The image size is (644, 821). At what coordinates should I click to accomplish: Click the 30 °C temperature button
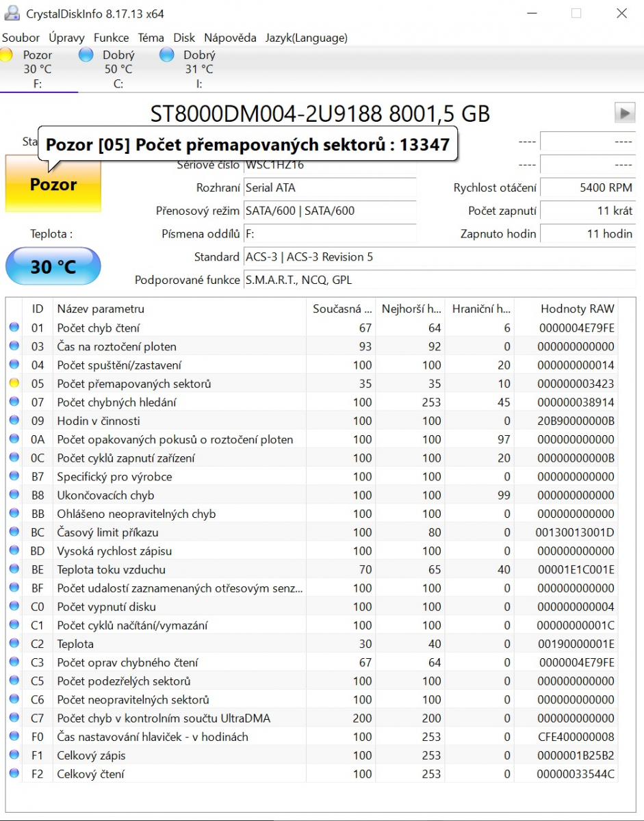pos(53,266)
